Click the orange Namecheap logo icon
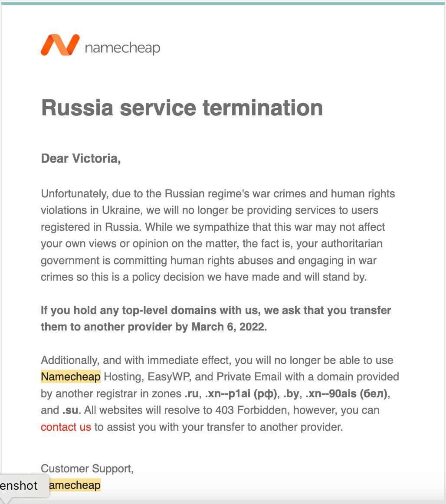 coord(60,45)
